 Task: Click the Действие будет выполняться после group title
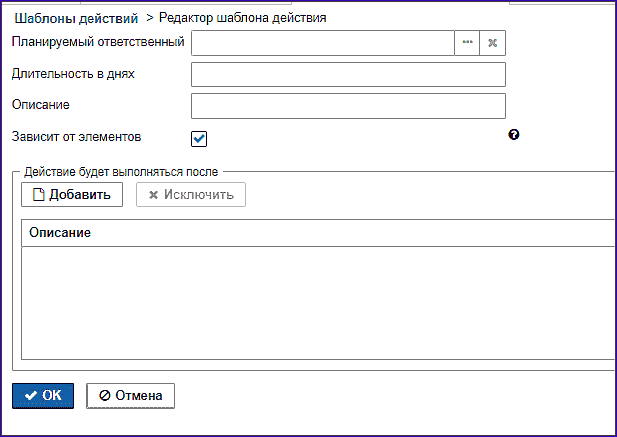tap(121, 172)
